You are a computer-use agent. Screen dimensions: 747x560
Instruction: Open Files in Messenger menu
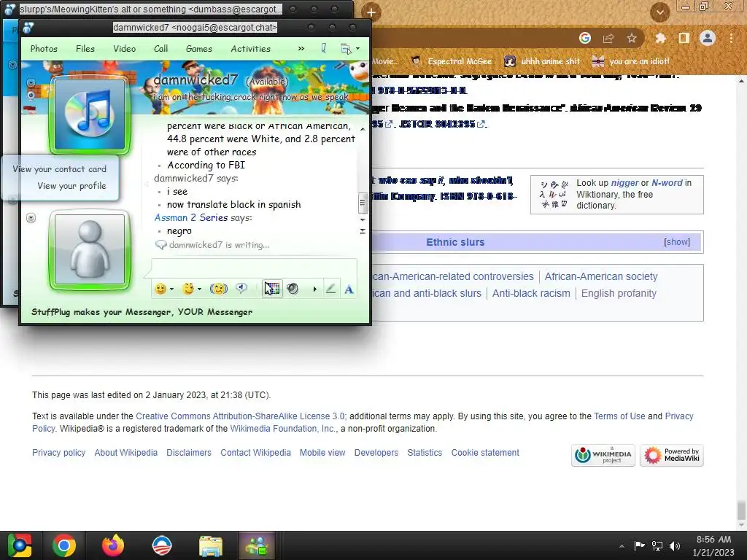[x=85, y=49]
